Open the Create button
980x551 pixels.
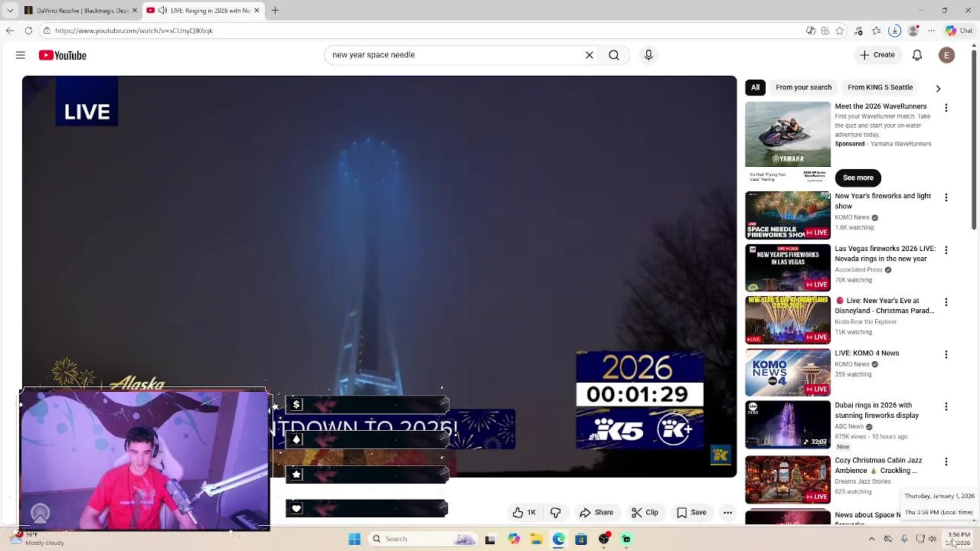tap(877, 55)
